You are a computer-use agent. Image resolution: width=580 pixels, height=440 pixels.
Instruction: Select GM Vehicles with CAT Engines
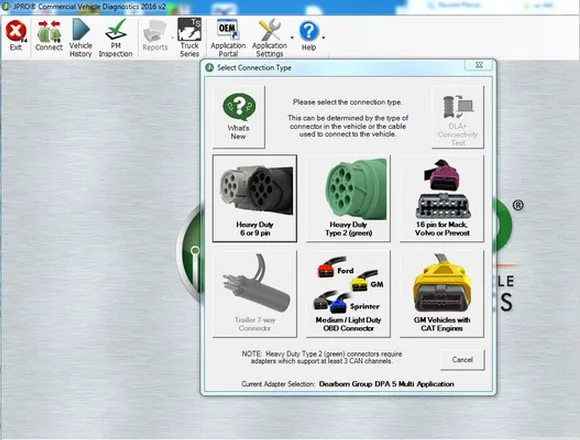coord(442,294)
